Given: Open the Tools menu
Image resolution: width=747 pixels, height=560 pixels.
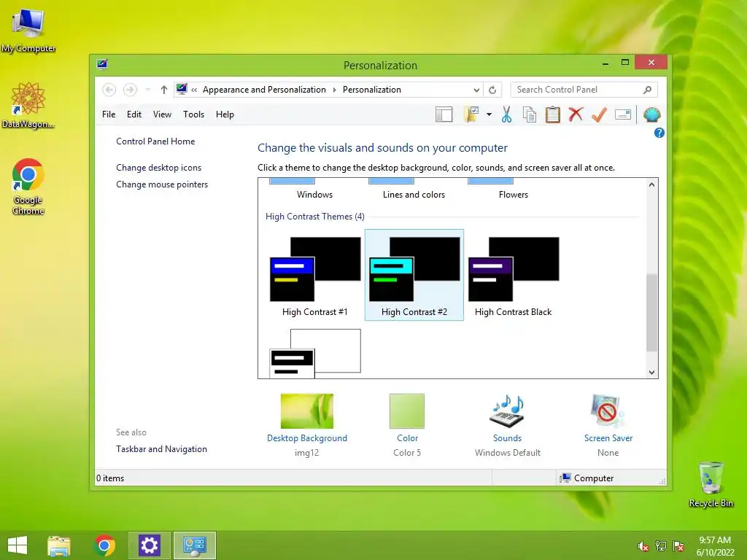Looking at the screenshot, I should tap(193, 114).
